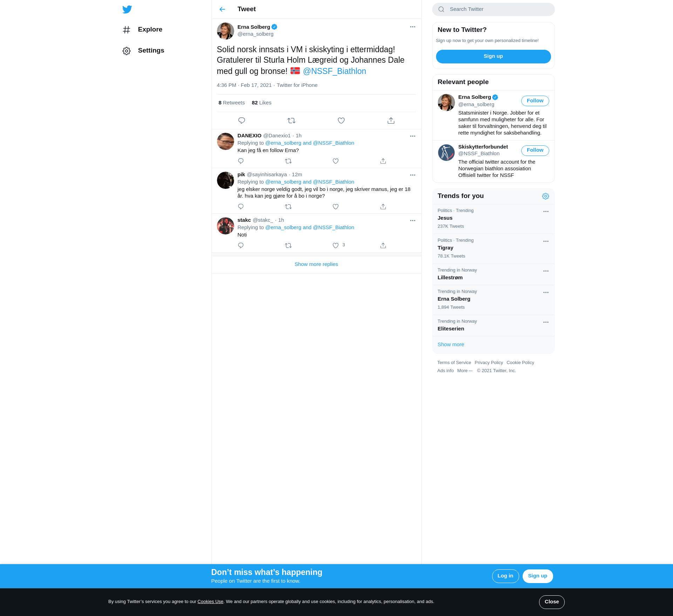View the 82 Likes list
The width and height of the screenshot is (673, 616).
tap(261, 103)
